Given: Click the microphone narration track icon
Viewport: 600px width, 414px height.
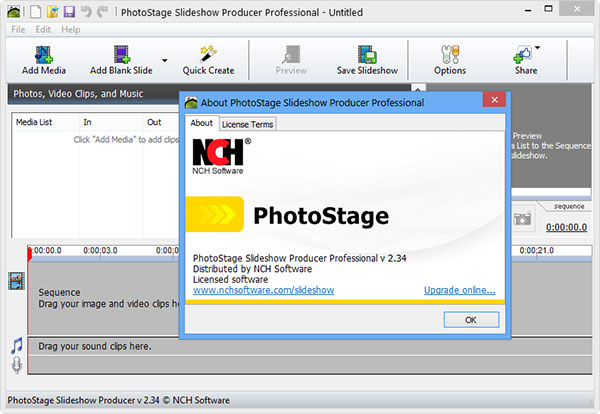Looking at the screenshot, I should click(16, 365).
